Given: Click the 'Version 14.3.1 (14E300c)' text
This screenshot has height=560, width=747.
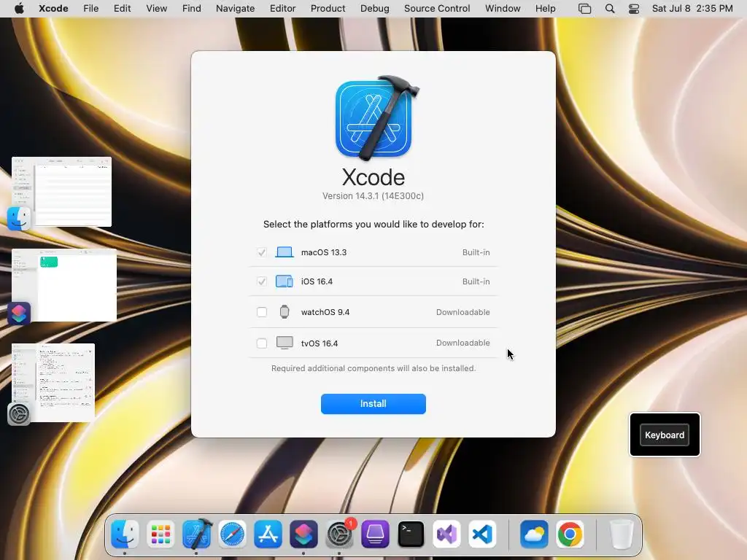Looking at the screenshot, I should (373, 195).
